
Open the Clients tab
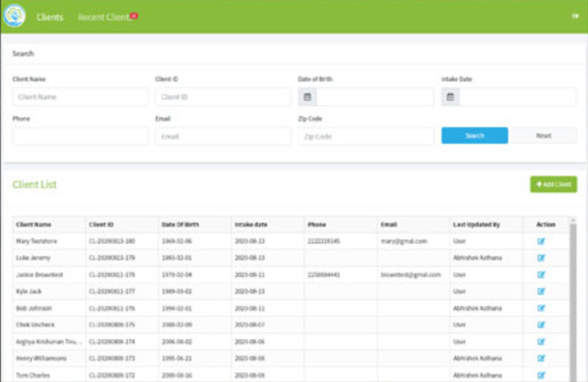50,17
